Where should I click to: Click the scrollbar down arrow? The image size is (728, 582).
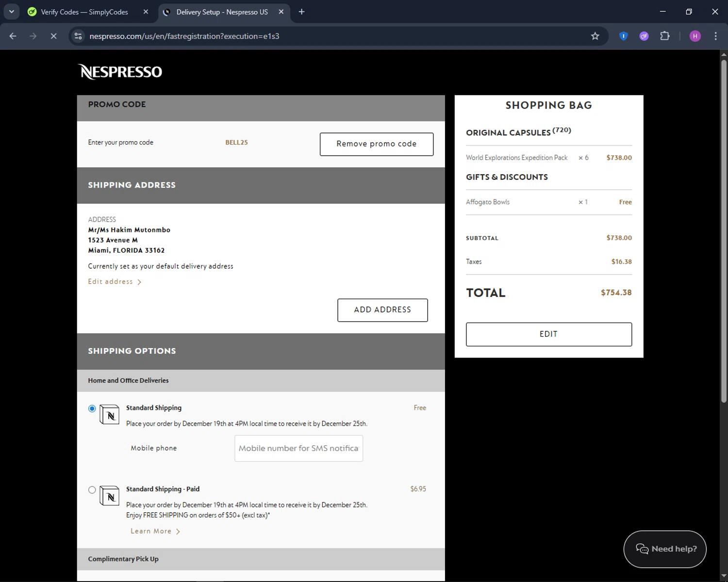click(724, 576)
